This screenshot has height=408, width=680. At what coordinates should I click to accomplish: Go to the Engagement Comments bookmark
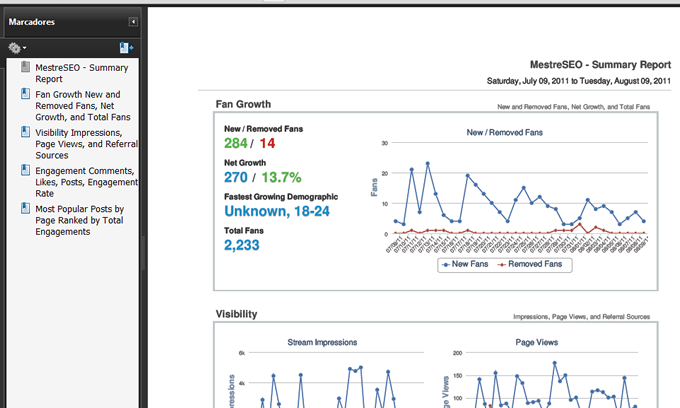(x=85, y=182)
